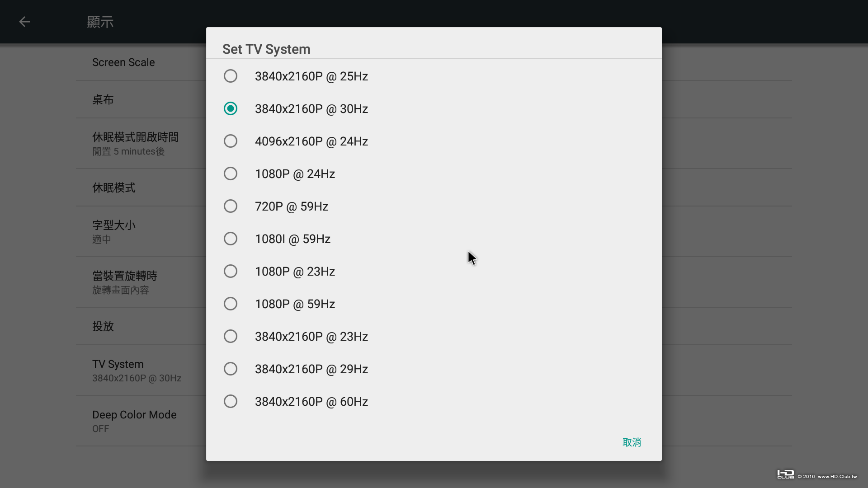
Task: Click the back arrow icon
Action: tap(24, 22)
